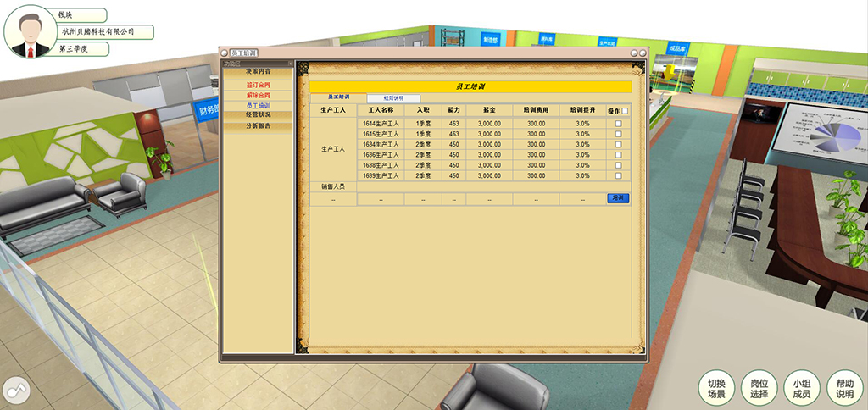
Task: Open the 切换场景 scene switcher
Action: pos(716,389)
